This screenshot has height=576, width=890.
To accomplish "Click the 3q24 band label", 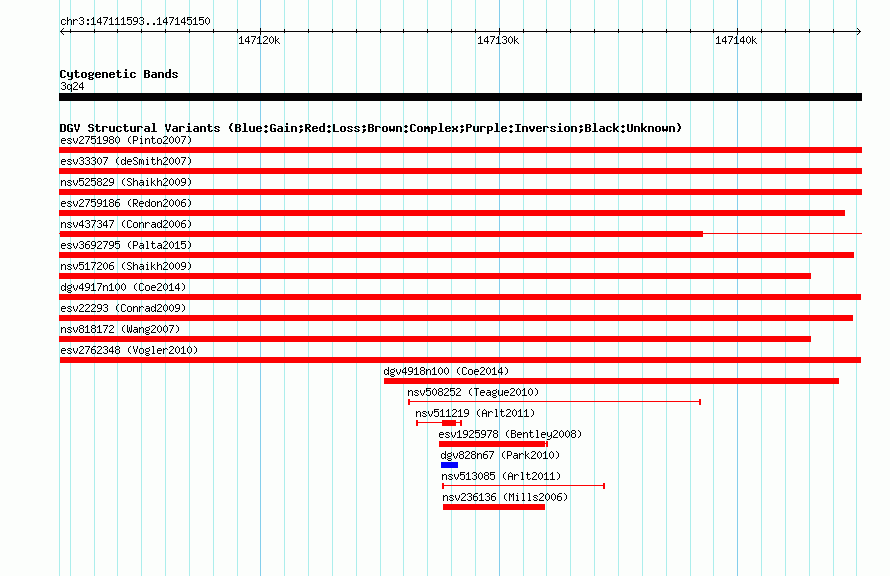I will click(72, 86).
